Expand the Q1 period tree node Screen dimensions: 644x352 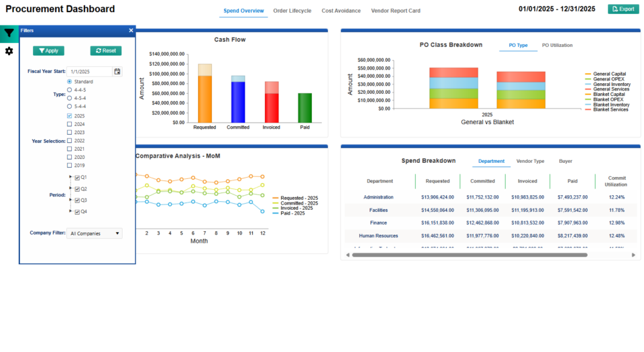pos(70,178)
